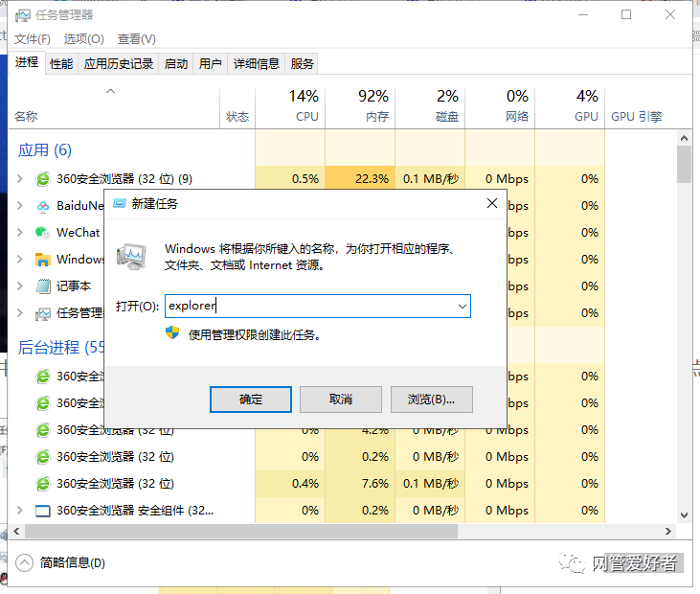Click the 22.3% memory cell
Screen dimensions: 700x594
tap(360, 179)
